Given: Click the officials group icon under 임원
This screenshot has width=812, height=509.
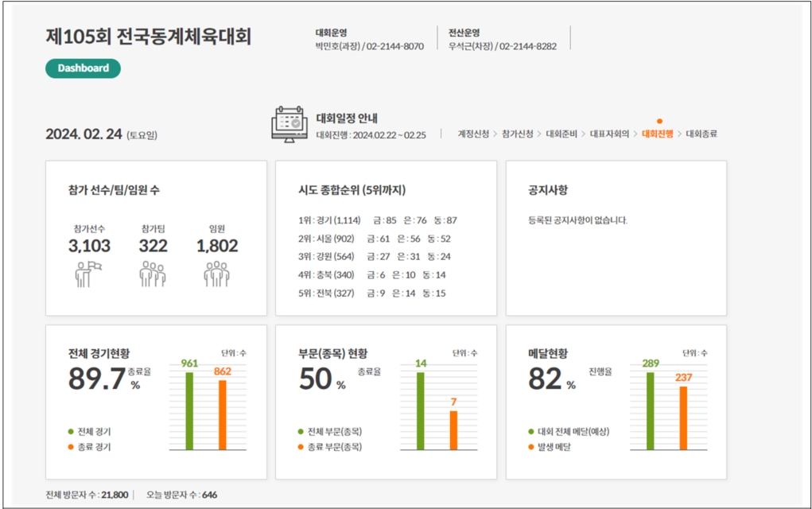Looking at the screenshot, I should (216, 273).
